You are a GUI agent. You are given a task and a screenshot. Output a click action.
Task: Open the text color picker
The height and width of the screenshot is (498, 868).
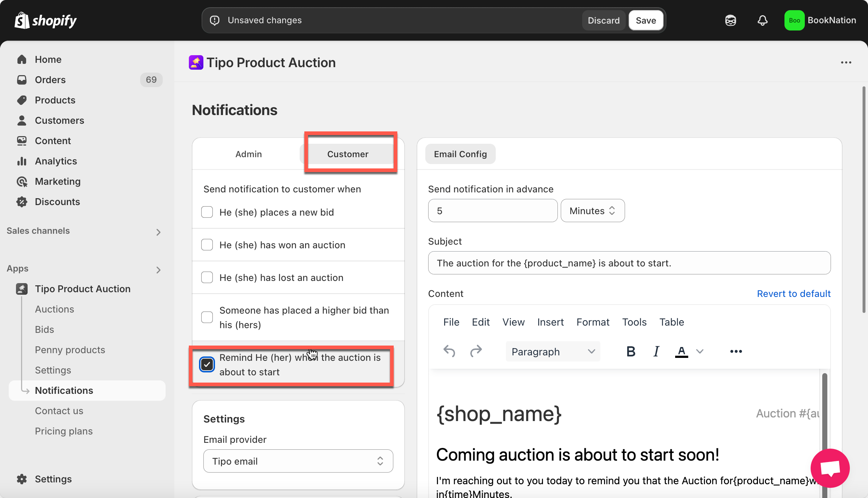(700, 351)
